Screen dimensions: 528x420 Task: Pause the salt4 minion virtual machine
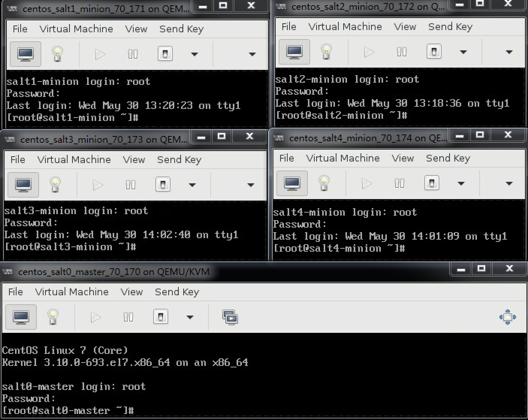click(400, 183)
